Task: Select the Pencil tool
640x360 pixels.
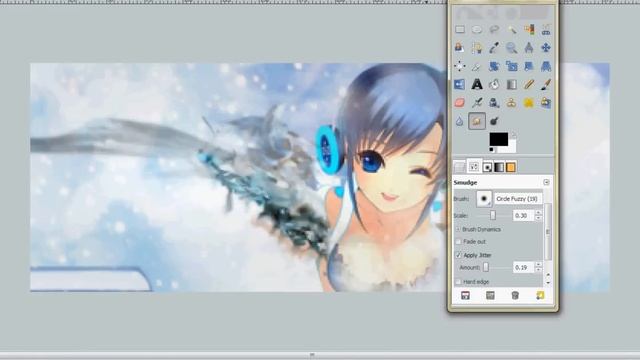Action: pyautogui.click(x=529, y=84)
